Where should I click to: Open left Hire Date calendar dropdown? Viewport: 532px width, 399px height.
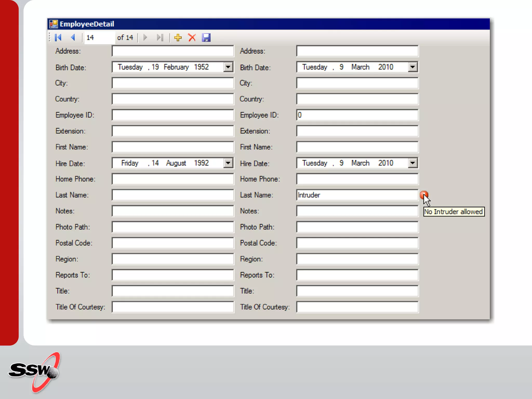click(228, 163)
